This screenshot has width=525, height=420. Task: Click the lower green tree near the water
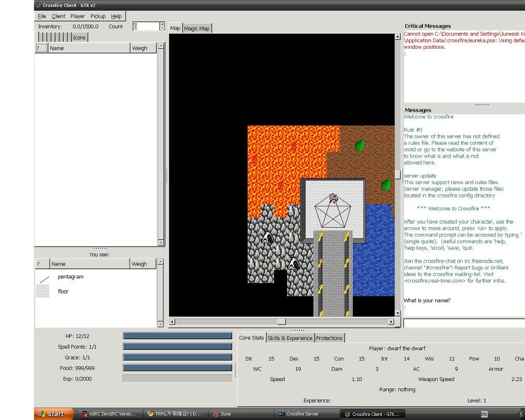pyautogui.click(x=386, y=184)
